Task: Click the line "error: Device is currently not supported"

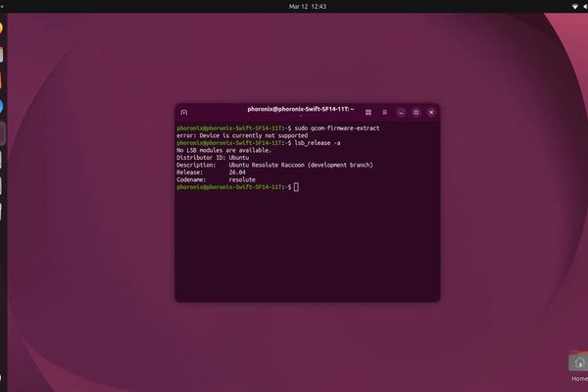Action: point(242,135)
